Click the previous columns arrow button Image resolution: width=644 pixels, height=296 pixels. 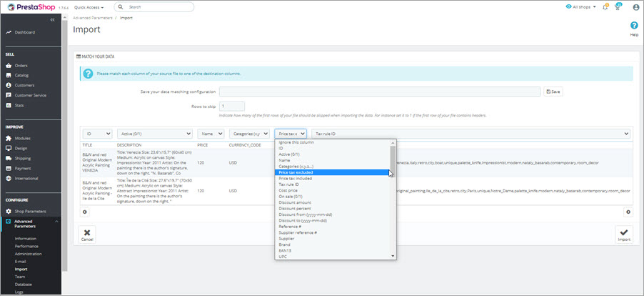pos(85,212)
